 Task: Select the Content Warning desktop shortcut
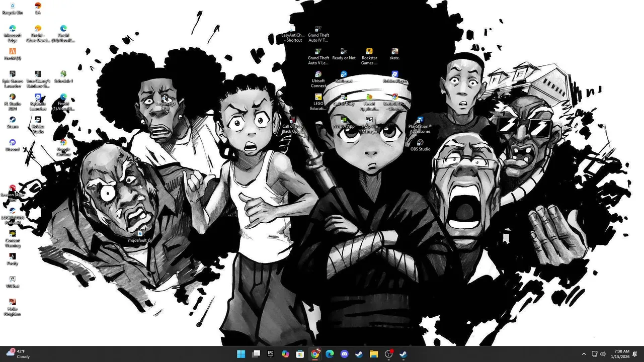pyautogui.click(x=13, y=239)
